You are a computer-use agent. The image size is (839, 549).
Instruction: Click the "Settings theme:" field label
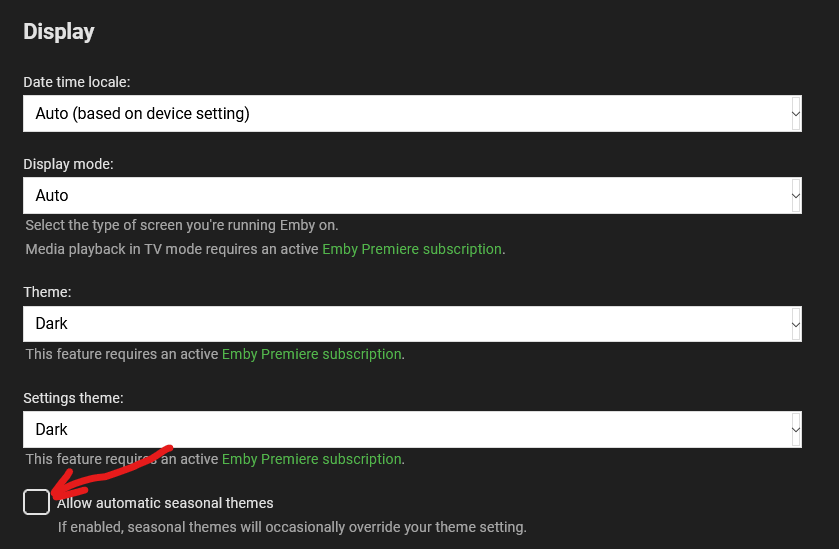click(73, 398)
